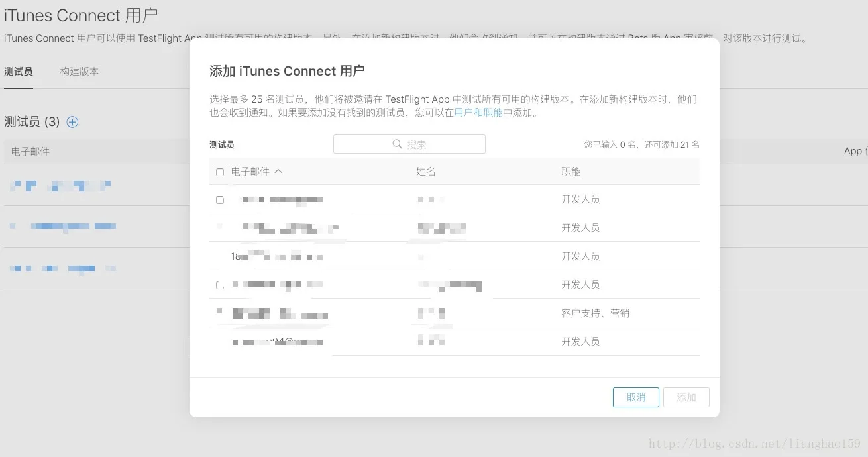Select the 取消 button
Viewport: 868px width, 457px height.
tap(635, 397)
